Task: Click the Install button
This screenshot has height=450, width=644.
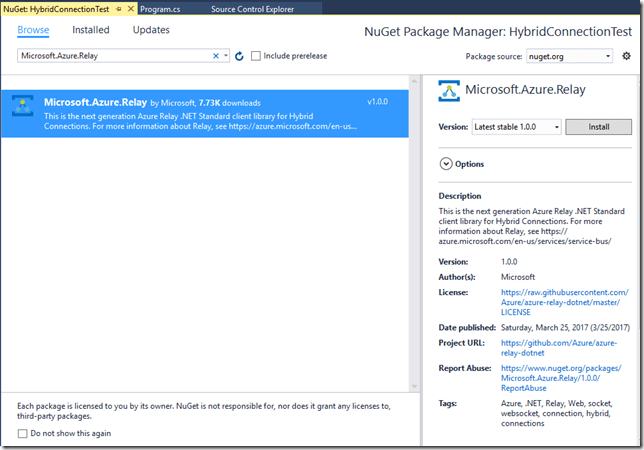Action: pyautogui.click(x=598, y=127)
